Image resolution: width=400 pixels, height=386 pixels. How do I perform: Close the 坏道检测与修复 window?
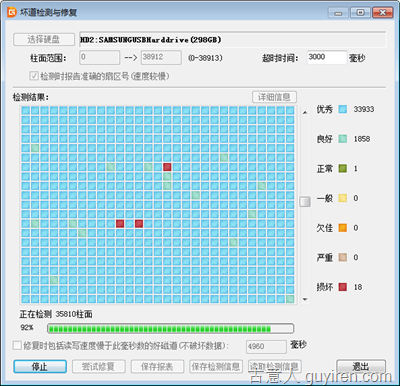[x=383, y=13]
